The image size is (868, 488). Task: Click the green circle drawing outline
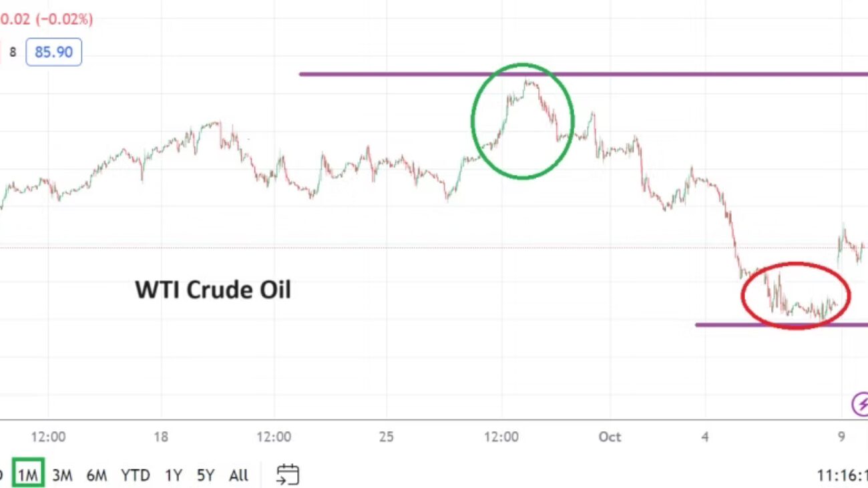(x=473, y=120)
